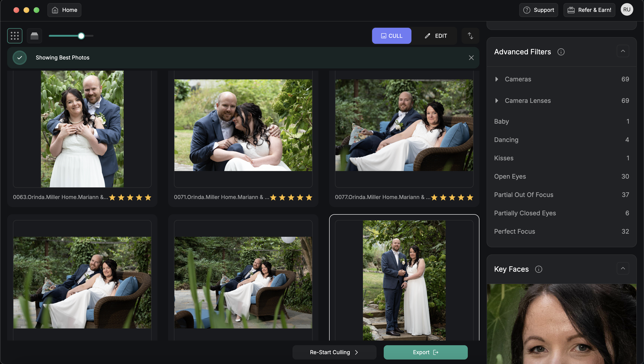Click the Open Eyes count 30

tap(625, 176)
